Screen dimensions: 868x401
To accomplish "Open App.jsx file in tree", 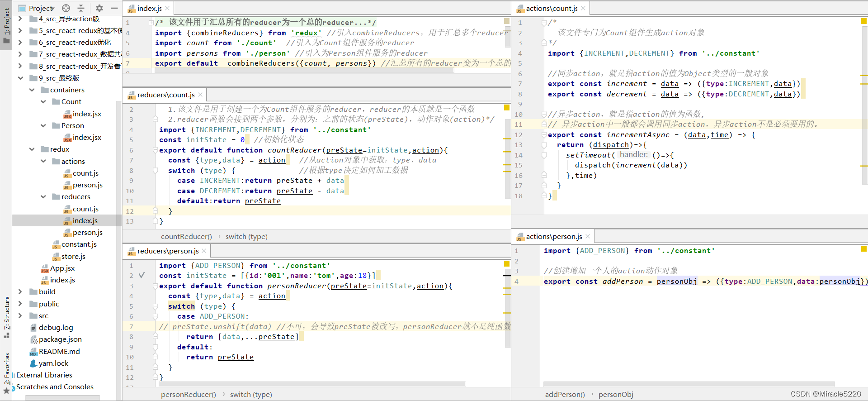I will (x=62, y=268).
